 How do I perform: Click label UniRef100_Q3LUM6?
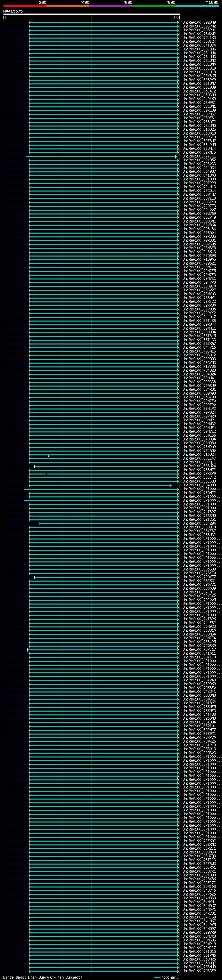[199, 49]
